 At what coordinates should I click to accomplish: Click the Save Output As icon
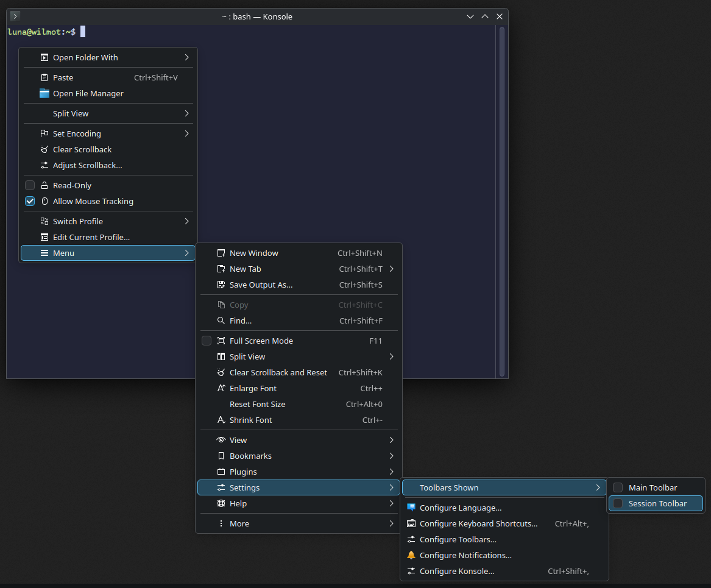pos(221,285)
